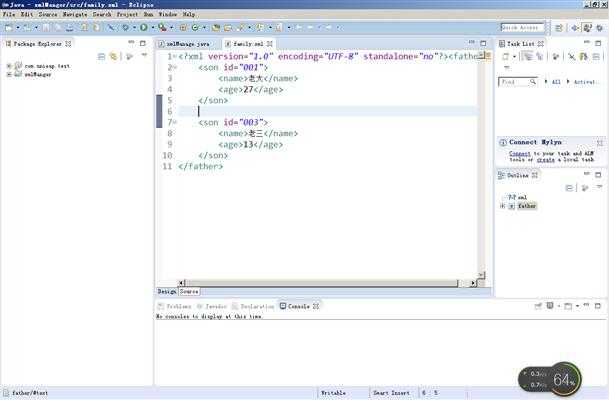
Task: Click the Connect link in Connect Mylyn
Action: (x=520, y=153)
